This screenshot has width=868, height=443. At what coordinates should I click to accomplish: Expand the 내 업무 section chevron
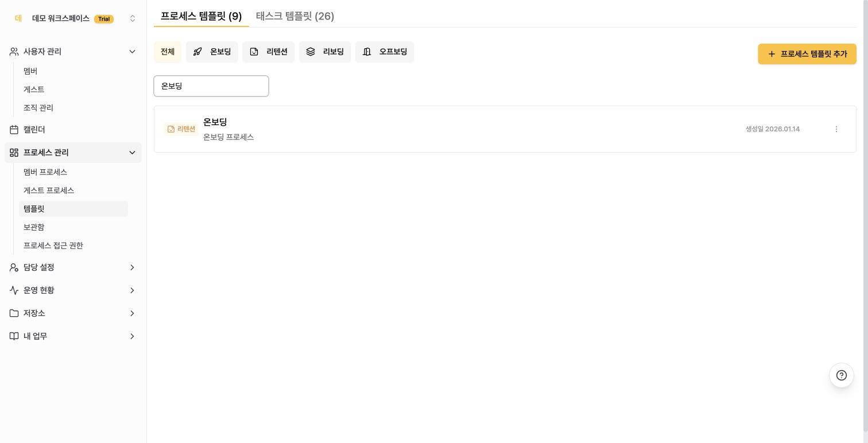click(132, 336)
